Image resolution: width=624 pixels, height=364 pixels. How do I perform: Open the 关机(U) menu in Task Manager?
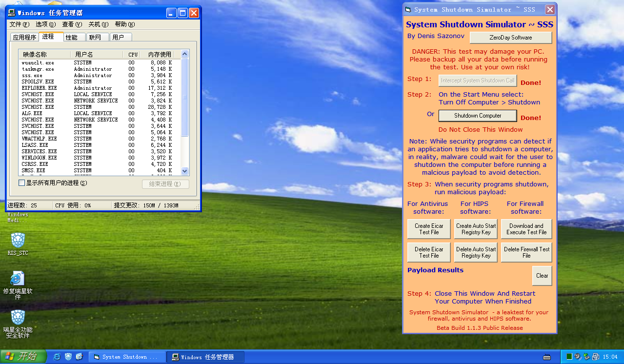coord(98,24)
